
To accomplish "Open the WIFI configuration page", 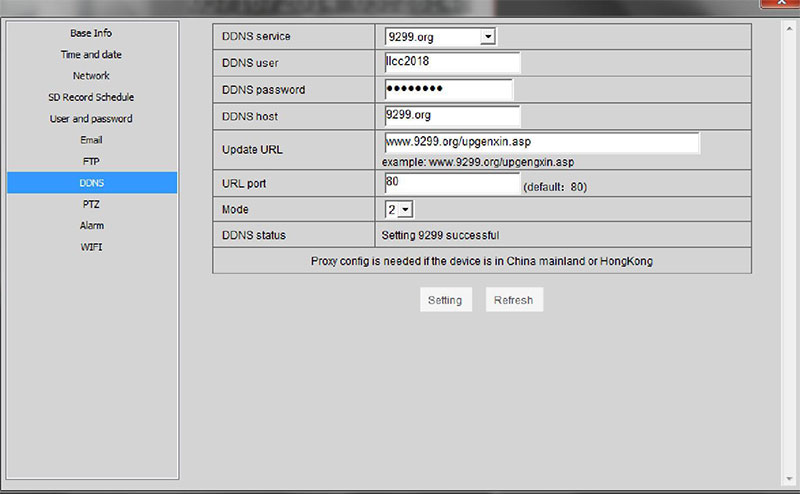I will (x=91, y=246).
